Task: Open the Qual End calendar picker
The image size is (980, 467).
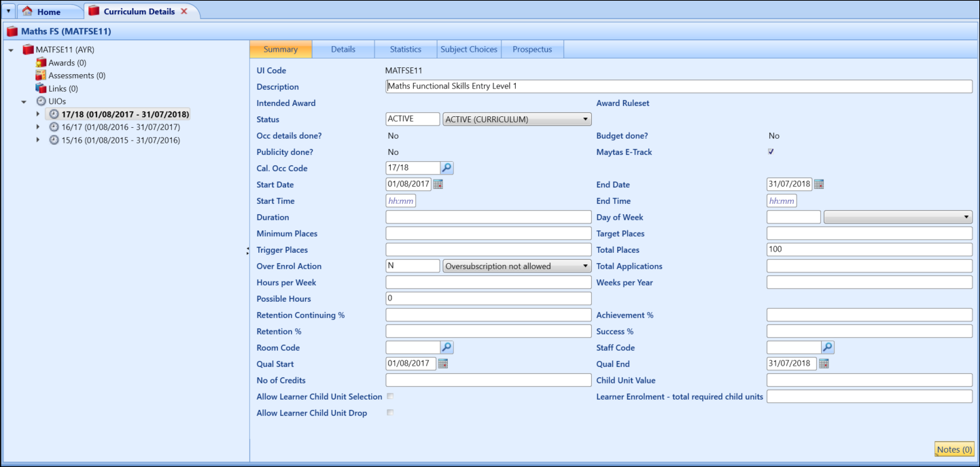Action: pyautogui.click(x=824, y=363)
